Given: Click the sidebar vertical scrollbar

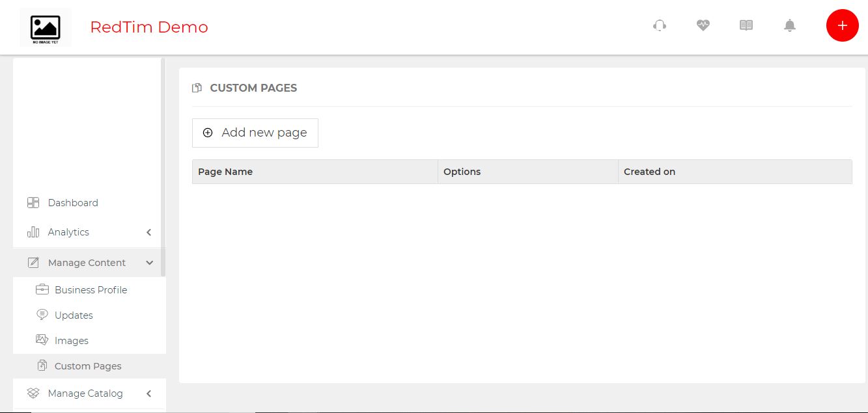Looking at the screenshot, I should (x=163, y=167).
